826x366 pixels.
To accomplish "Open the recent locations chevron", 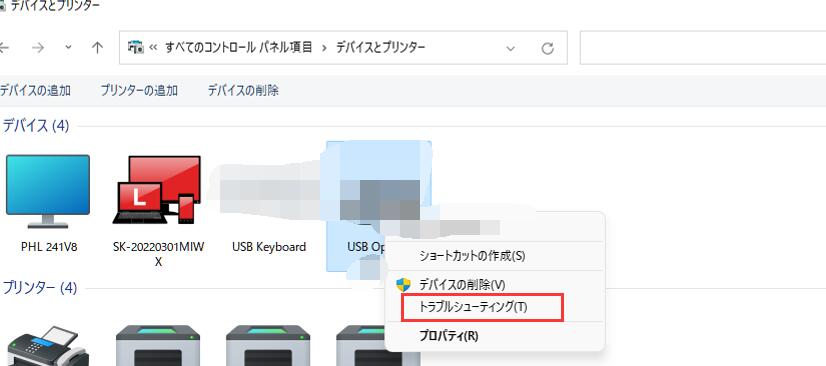I will [68, 47].
